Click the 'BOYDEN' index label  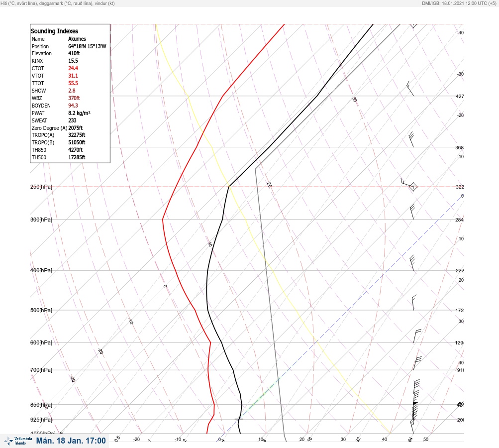coord(41,106)
